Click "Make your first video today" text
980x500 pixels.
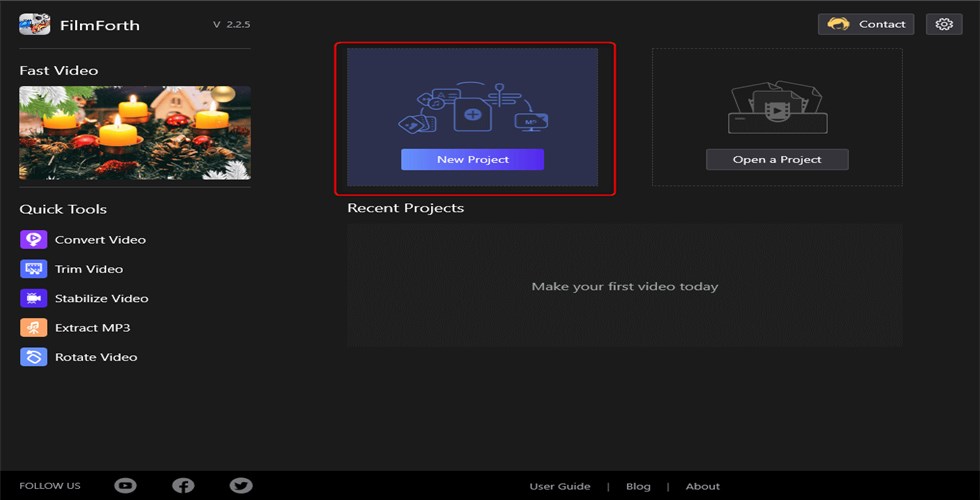[x=625, y=287]
